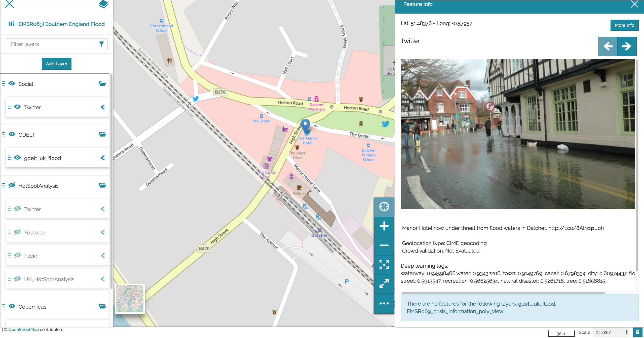Click the Feature Info vertical scrollbar
The width and height of the screenshot is (644, 338).
(637, 165)
